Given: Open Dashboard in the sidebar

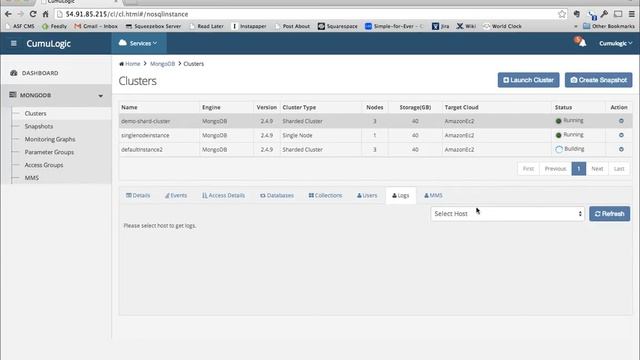Looking at the screenshot, I should point(40,73).
